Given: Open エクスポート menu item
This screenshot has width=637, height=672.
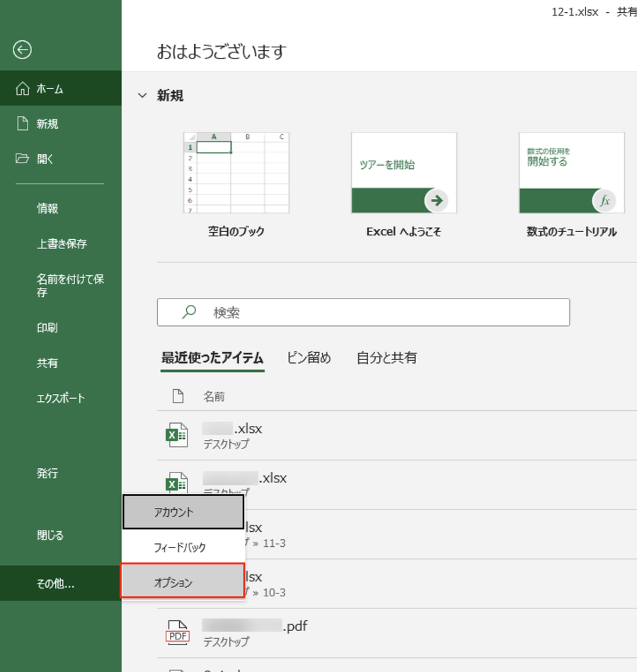Looking at the screenshot, I should tap(61, 398).
